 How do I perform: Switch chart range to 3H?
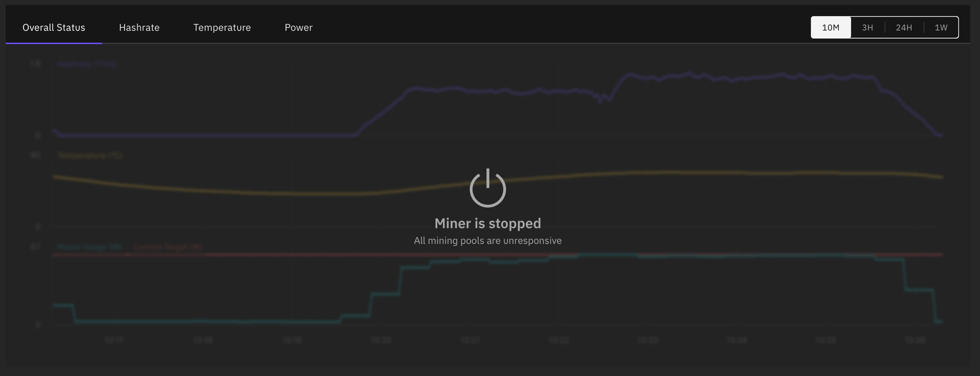click(867, 27)
